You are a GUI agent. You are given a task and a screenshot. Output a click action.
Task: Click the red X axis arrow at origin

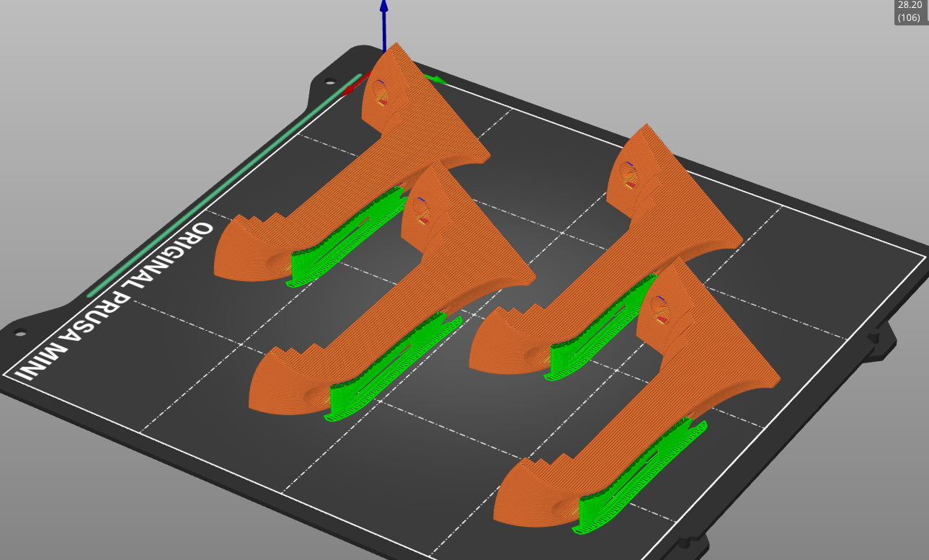click(352, 89)
